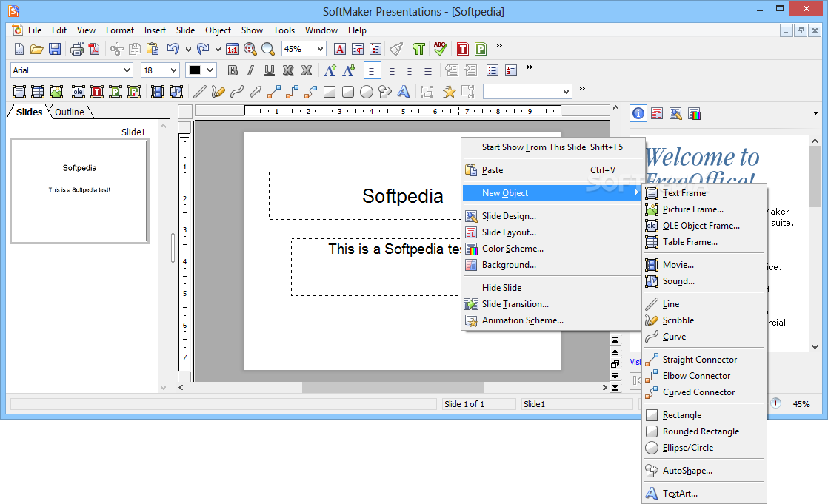Click the Slide 1 of 1 status field
Screen dimensions: 828x504
pyautogui.click(x=479, y=404)
